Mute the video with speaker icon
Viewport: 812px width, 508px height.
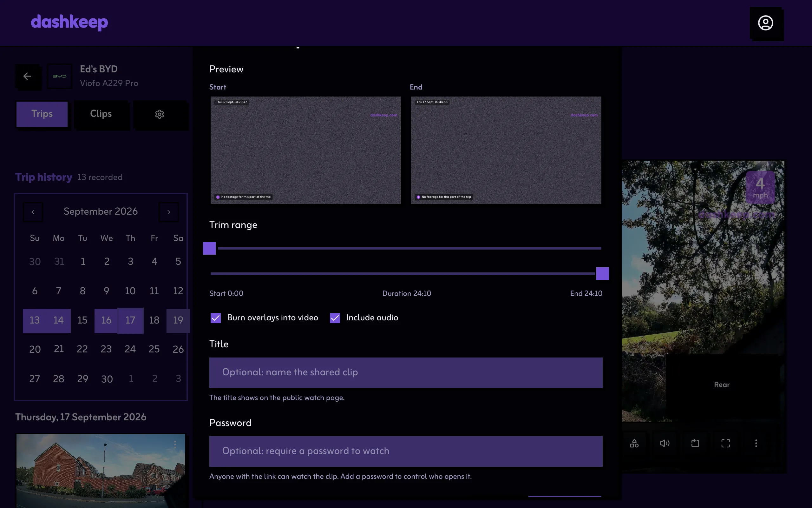coord(665,443)
